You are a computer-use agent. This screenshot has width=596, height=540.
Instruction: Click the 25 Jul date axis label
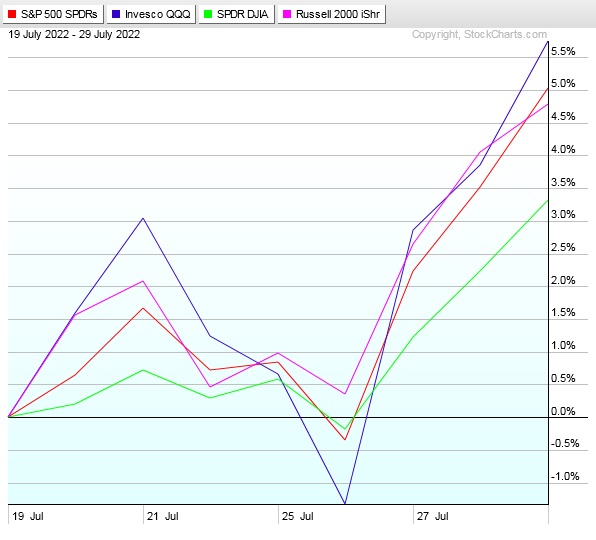pyautogui.click(x=298, y=516)
